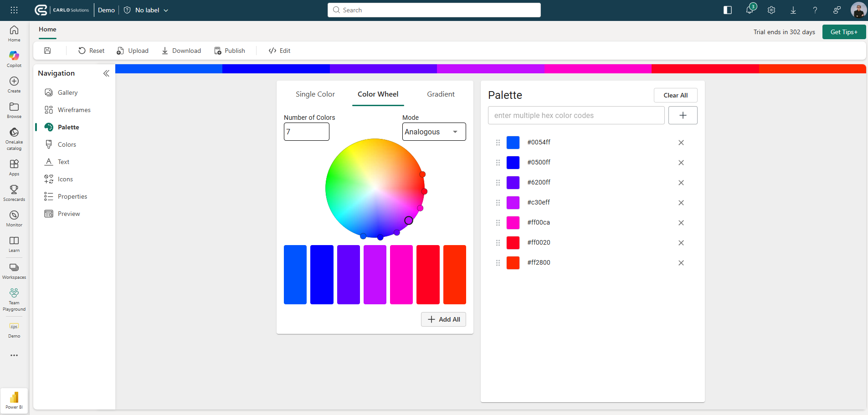
Task: Remove the #ff00ca color from palette
Action: click(x=681, y=223)
